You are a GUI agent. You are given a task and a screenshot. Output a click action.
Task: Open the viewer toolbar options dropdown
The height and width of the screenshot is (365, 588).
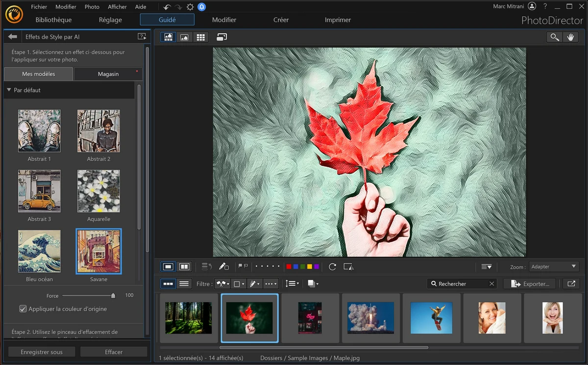(x=486, y=266)
